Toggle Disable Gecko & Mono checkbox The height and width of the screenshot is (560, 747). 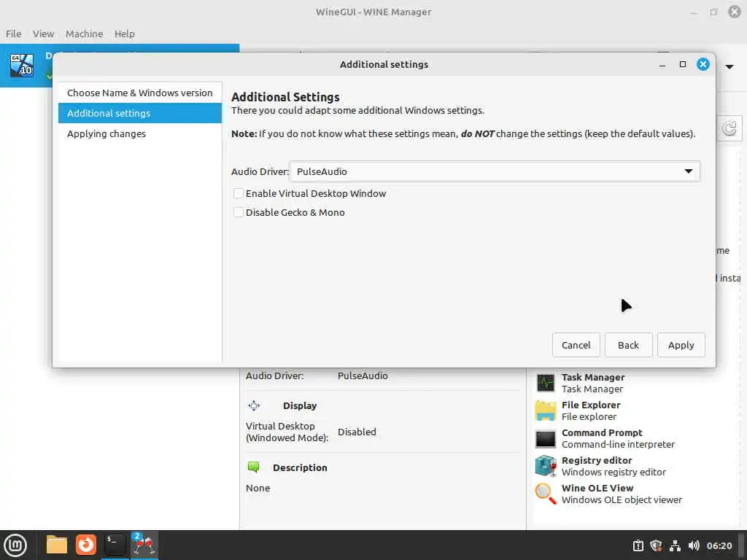click(239, 212)
